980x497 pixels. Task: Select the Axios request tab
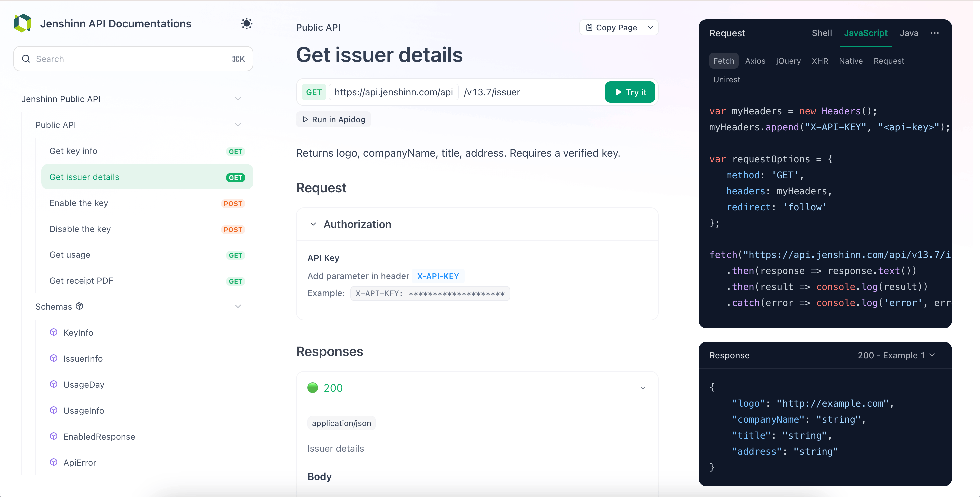[x=755, y=61]
